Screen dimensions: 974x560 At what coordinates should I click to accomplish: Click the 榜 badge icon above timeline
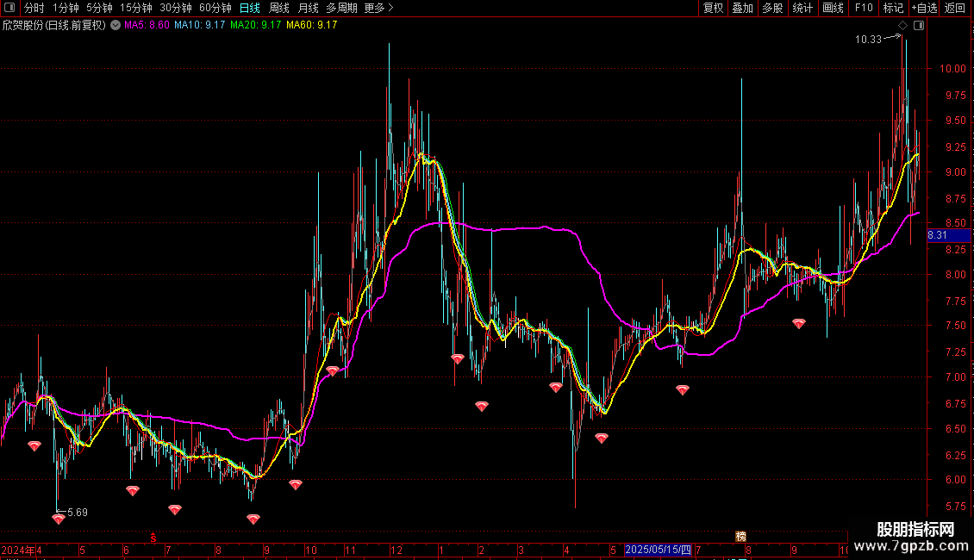(x=740, y=536)
